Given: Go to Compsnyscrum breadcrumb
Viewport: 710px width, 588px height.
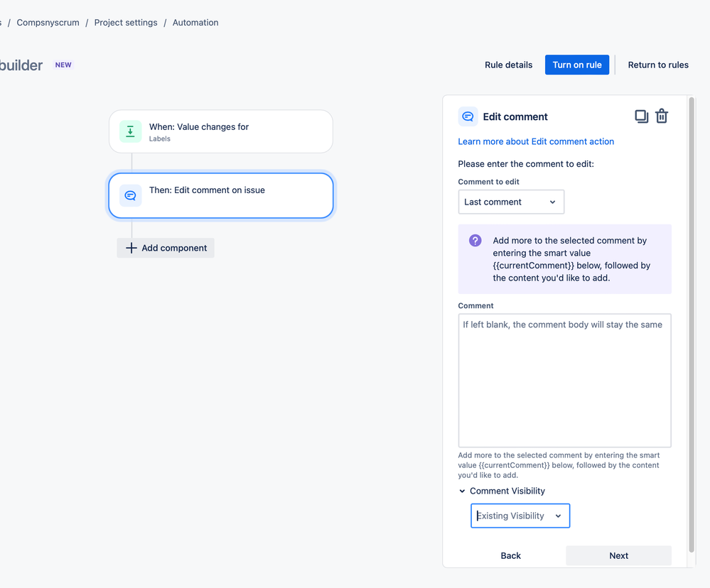Looking at the screenshot, I should point(48,23).
